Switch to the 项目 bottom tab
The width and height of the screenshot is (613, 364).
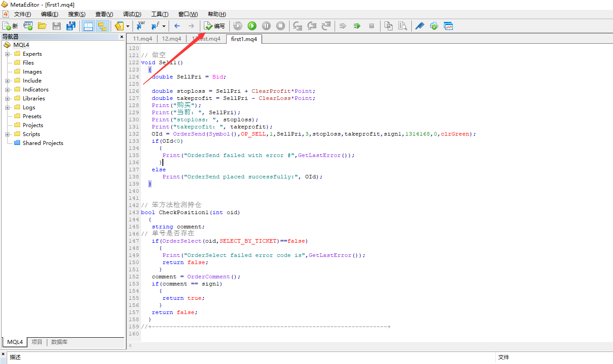(x=37, y=342)
